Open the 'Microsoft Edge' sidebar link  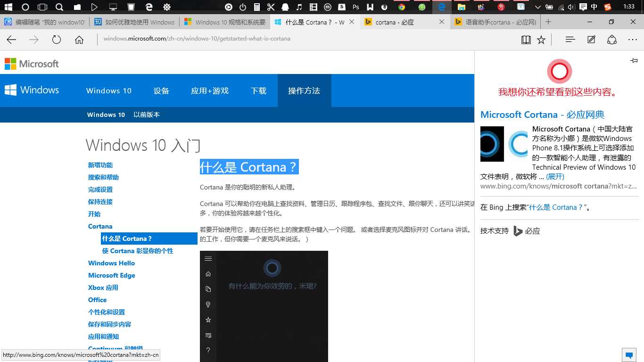[112, 275]
